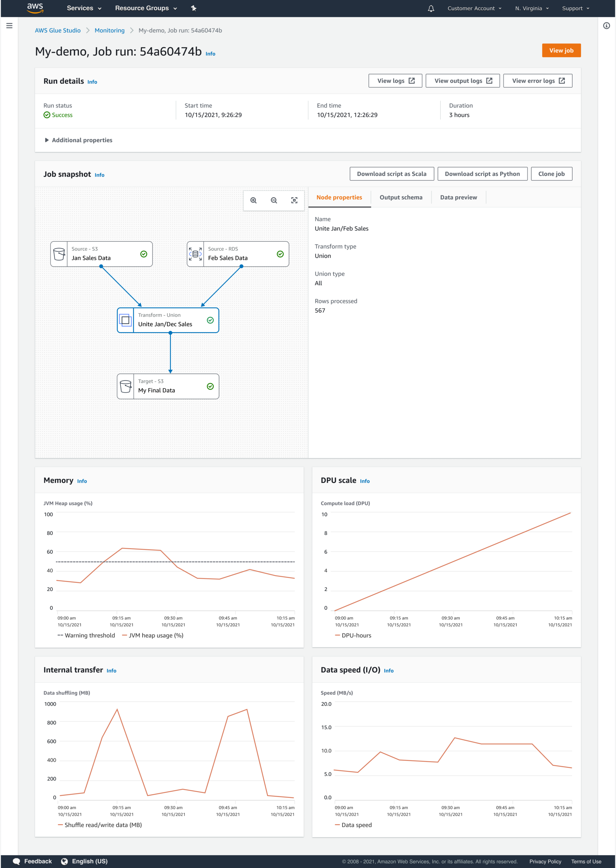Viewport: 616px width, 868px height.
Task: Open the hamburger side navigation menu
Action: point(9,26)
